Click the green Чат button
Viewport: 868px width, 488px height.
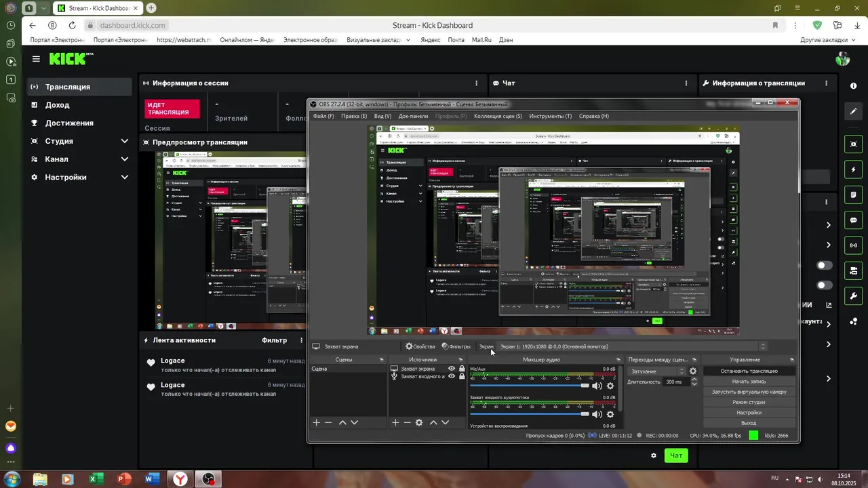tap(676, 455)
